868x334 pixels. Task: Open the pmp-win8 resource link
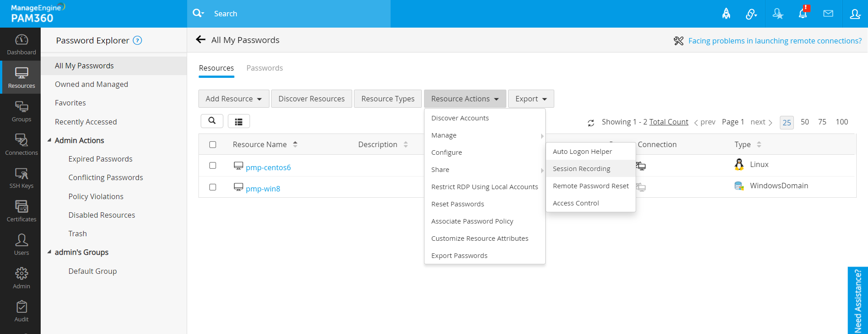click(x=263, y=189)
